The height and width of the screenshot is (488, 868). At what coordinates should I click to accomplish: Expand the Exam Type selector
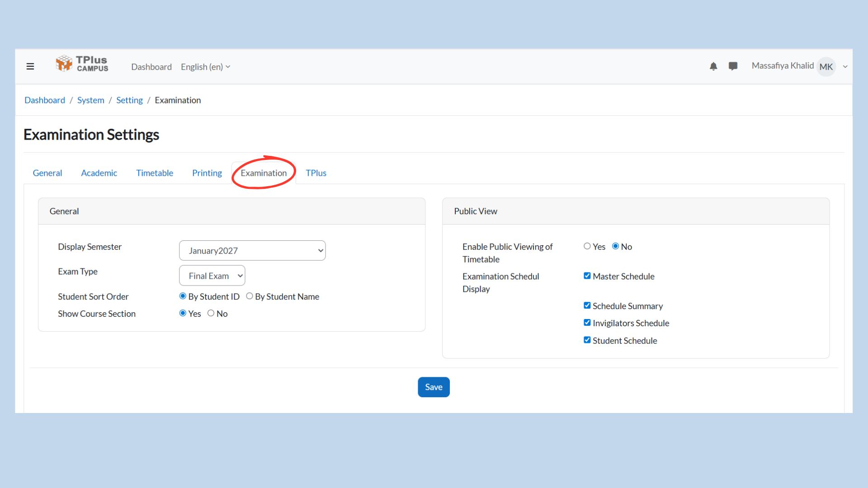tap(212, 276)
